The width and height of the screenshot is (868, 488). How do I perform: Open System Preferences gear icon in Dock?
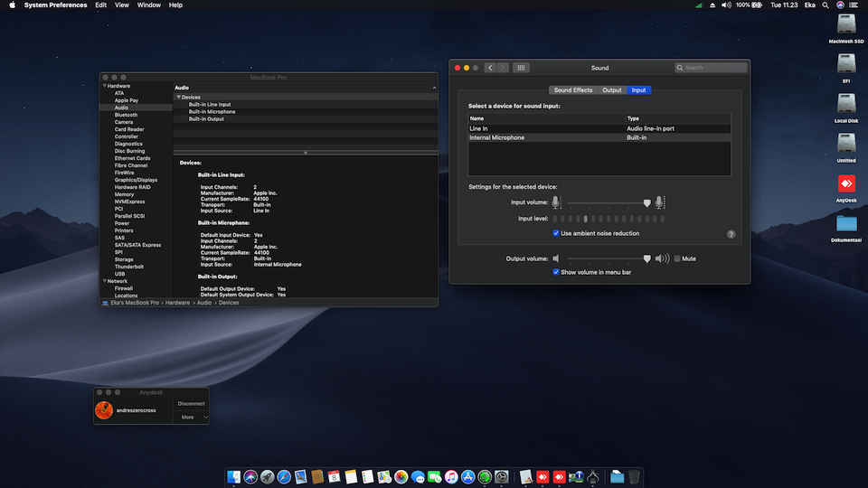(502, 476)
